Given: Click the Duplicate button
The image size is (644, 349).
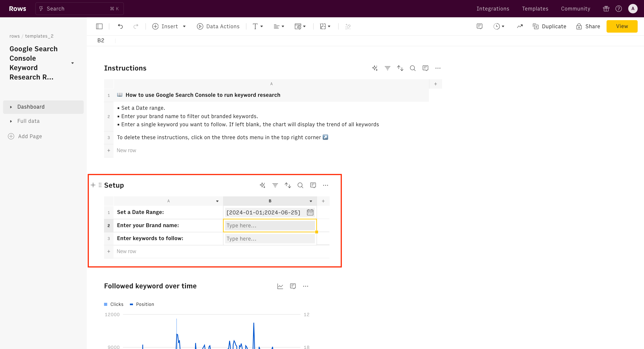Looking at the screenshot, I should pos(549,26).
